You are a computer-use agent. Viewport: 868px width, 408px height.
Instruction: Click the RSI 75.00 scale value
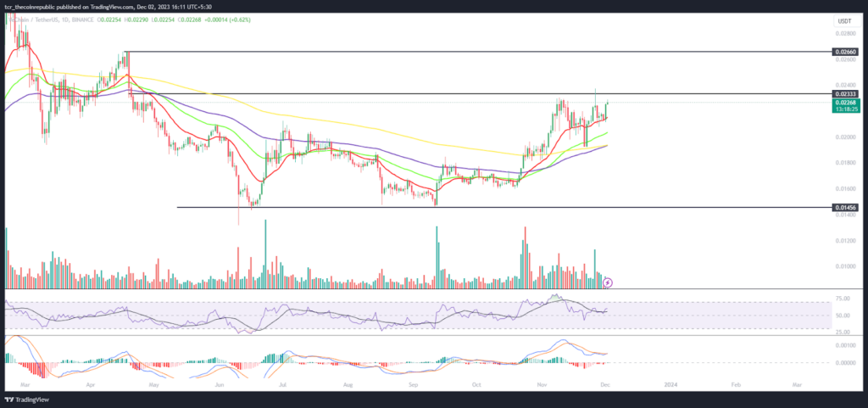pyautogui.click(x=843, y=299)
